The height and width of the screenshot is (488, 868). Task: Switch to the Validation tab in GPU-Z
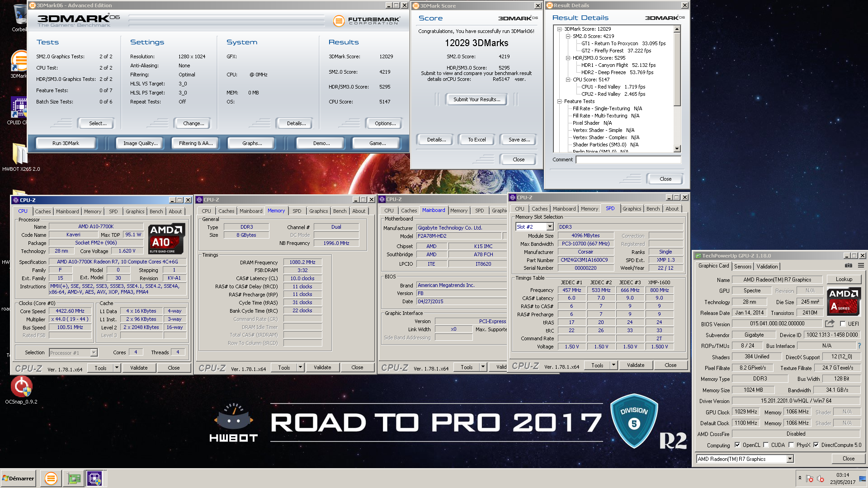coord(767,267)
